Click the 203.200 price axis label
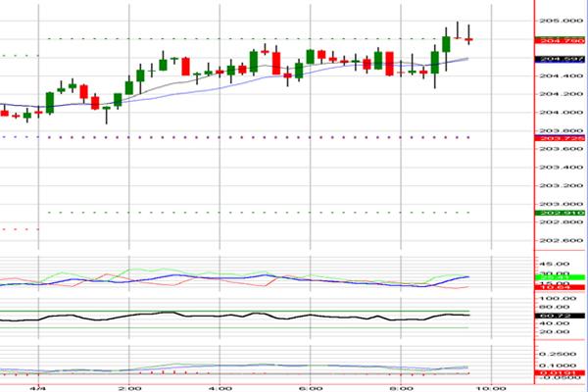Image resolution: width=588 pixels, height=392 pixels. [561, 185]
